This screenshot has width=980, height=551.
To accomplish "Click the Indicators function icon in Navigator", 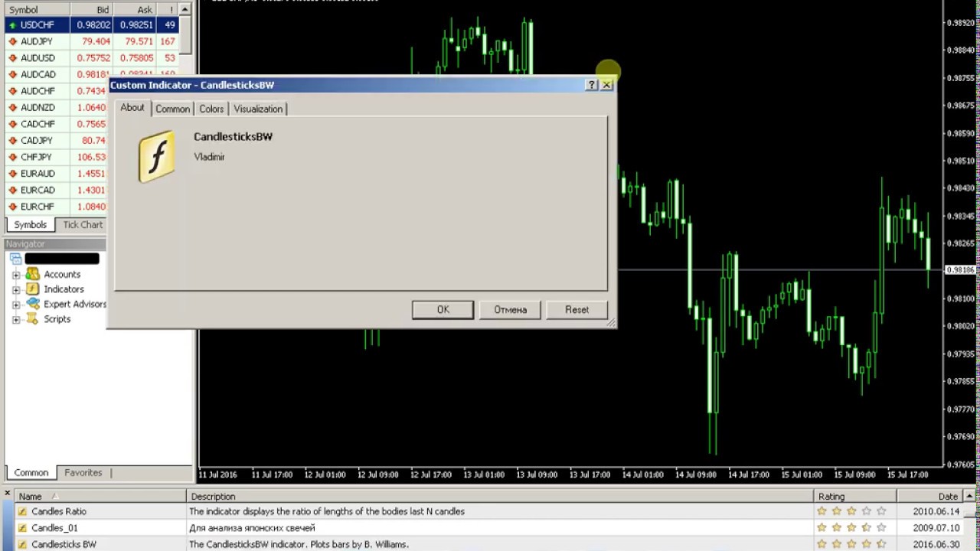I will click(32, 289).
